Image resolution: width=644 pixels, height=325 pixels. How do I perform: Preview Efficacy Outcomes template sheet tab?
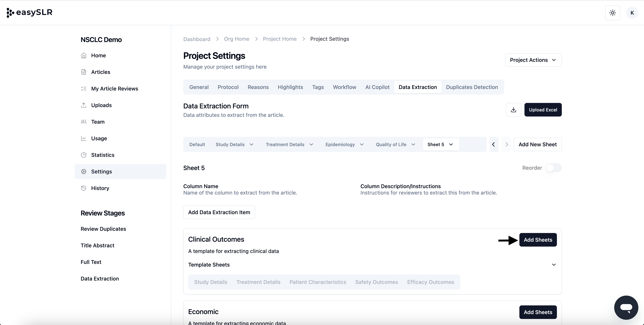point(431,282)
